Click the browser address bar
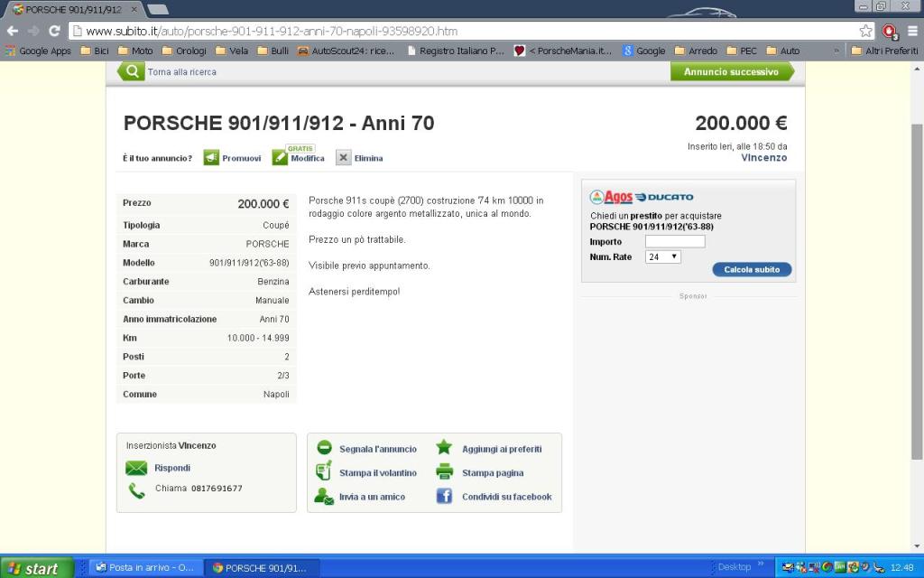 tap(470, 32)
